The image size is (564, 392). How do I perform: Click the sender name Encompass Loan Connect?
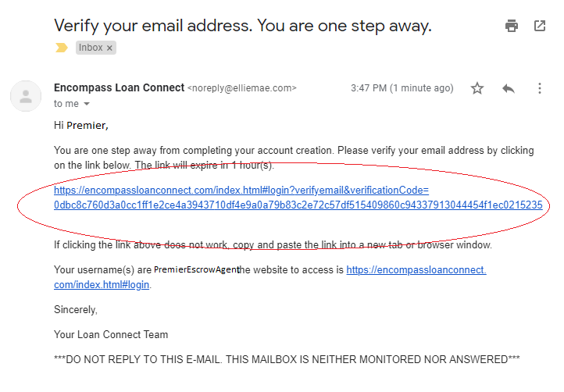119,87
